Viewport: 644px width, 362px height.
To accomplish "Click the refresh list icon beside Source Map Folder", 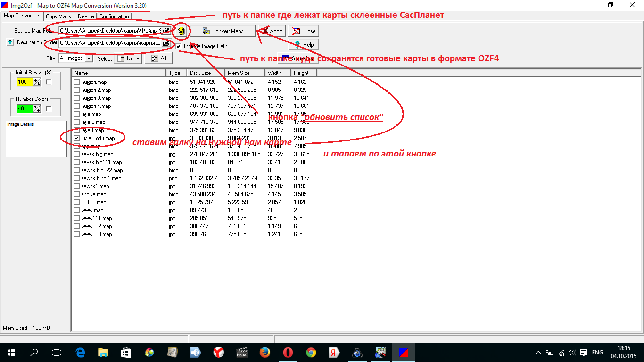I will [181, 31].
